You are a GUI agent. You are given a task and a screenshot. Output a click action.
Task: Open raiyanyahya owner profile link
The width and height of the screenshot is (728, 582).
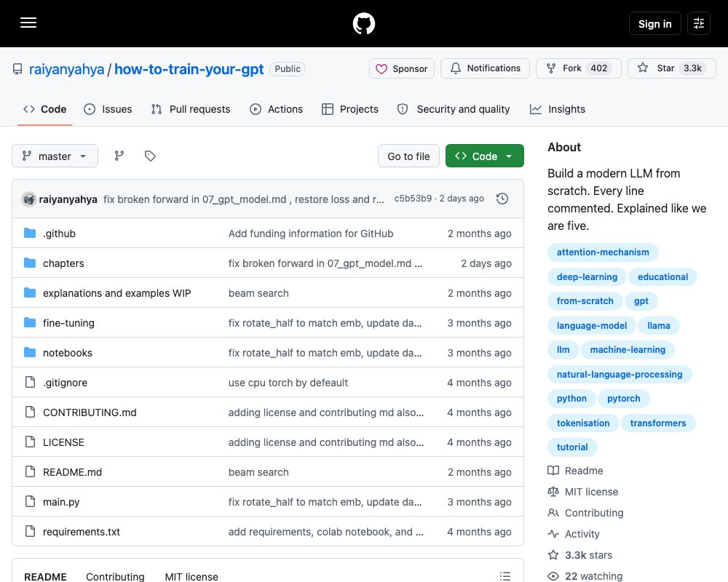(66, 69)
